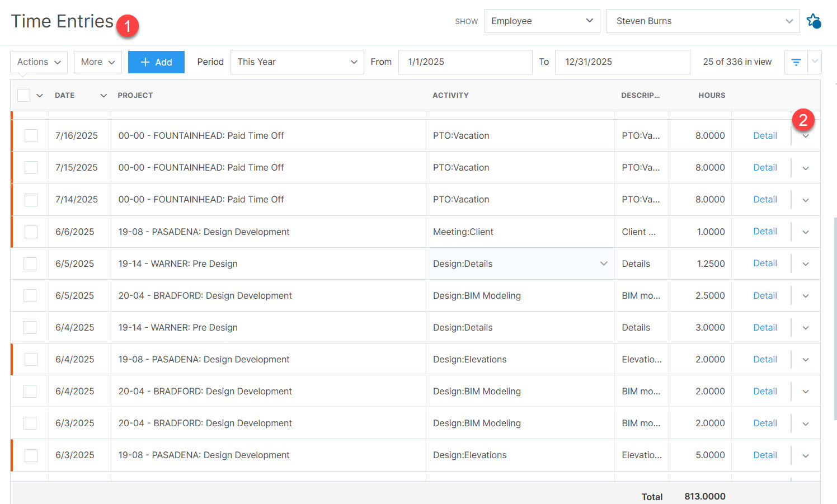Expand row menu chevron for 7/14/2025 entry
Viewport: 837px width, 504px height.
(x=806, y=200)
